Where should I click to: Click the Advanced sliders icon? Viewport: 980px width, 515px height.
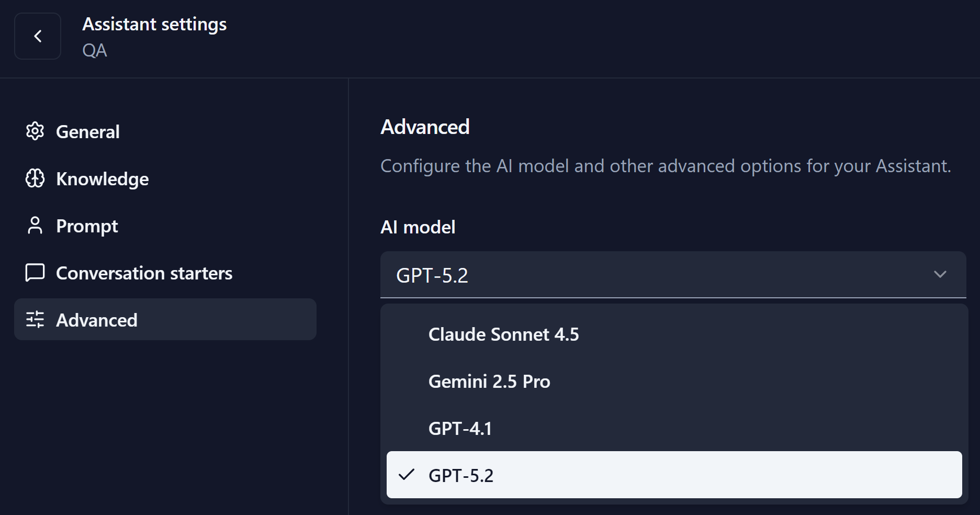pyautogui.click(x=35, y=320)
